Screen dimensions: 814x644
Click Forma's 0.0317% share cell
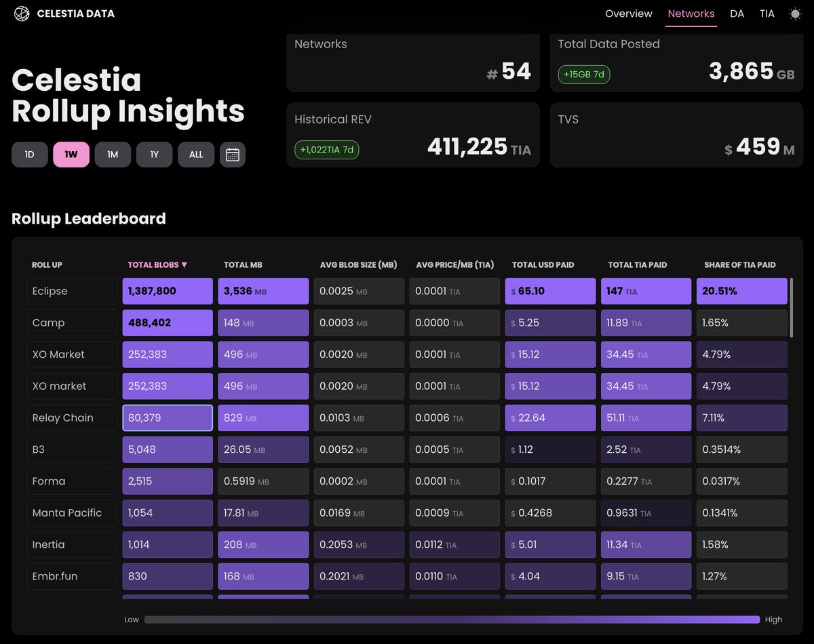(x=742, y=481)
